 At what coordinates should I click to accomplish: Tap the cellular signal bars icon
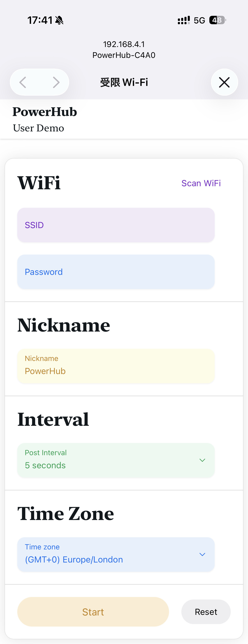184,20
